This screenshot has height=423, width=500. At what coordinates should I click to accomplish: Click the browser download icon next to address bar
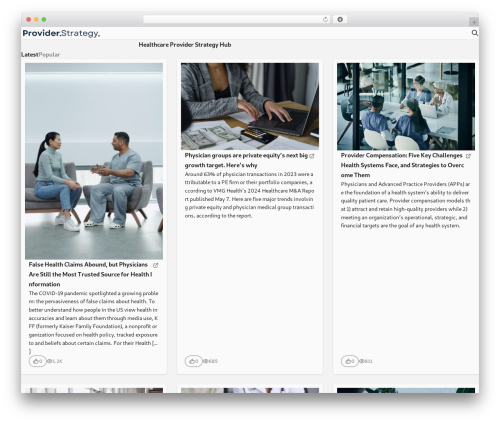point(340,20)
